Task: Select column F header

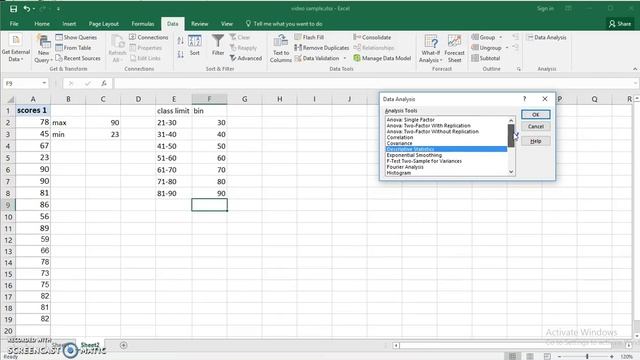Action: pyautogui.click(x=209, y=99)
